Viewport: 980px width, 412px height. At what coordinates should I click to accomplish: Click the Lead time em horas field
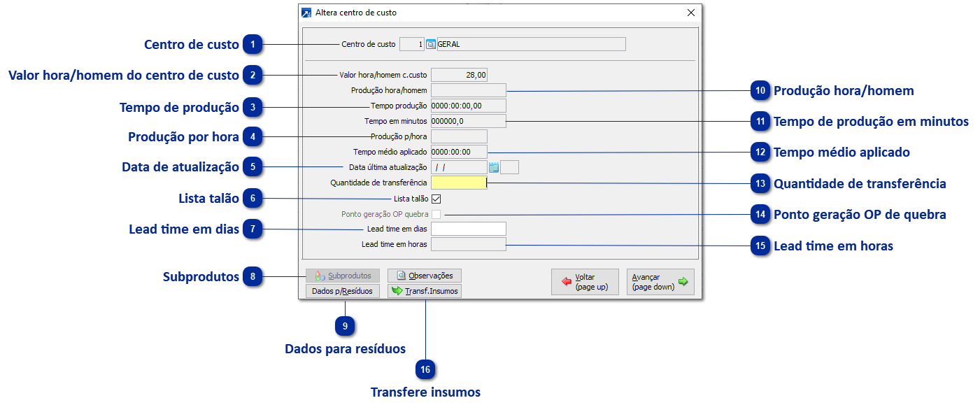click(x=468, y=244)
